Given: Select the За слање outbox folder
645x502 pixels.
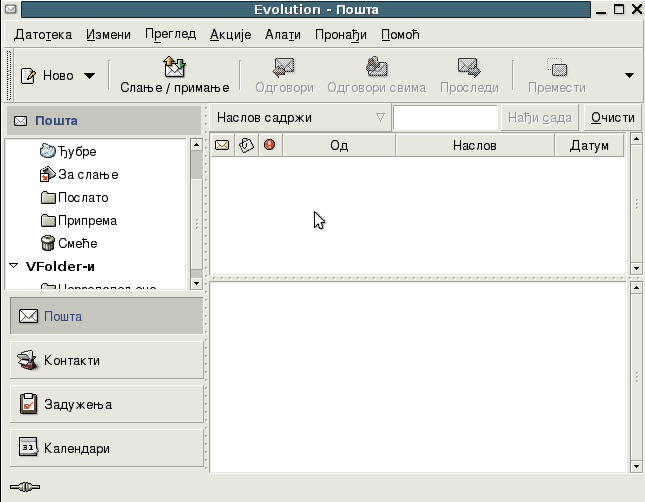Looking at the screenshot, I should 88,174.
